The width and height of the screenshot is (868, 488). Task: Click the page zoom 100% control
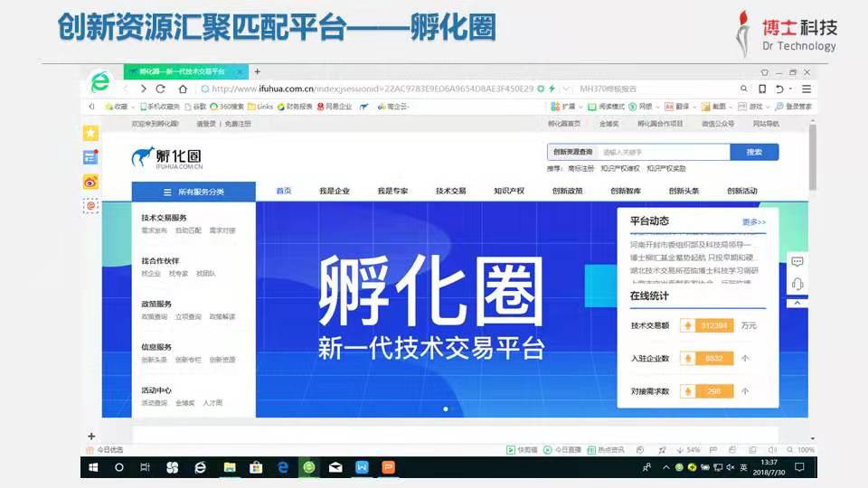[800, 450]
